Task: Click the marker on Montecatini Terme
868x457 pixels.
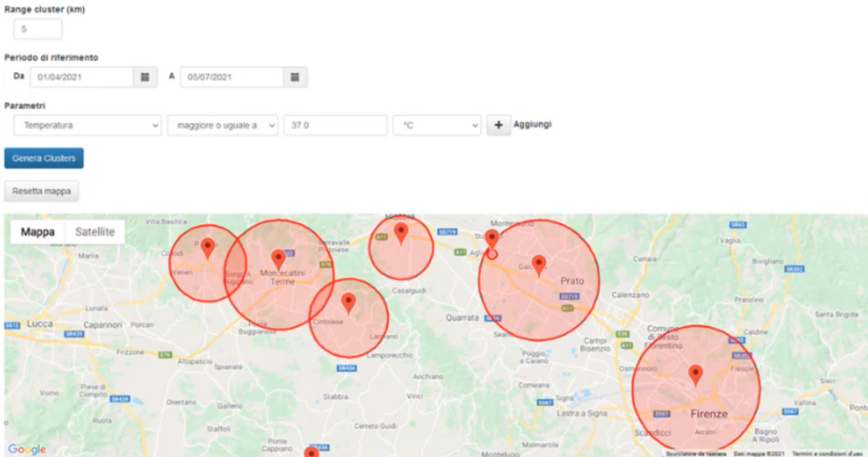Action: pos(278,259)
